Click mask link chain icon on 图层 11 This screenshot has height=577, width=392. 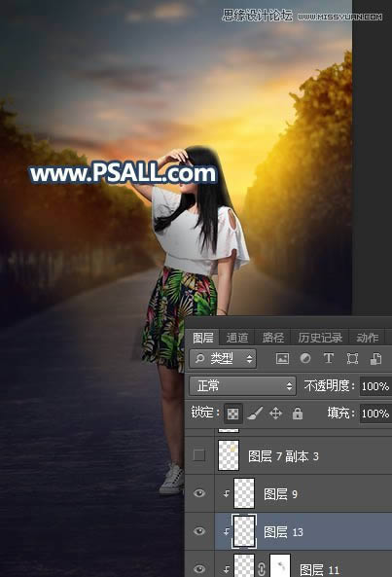coord(262,569)
